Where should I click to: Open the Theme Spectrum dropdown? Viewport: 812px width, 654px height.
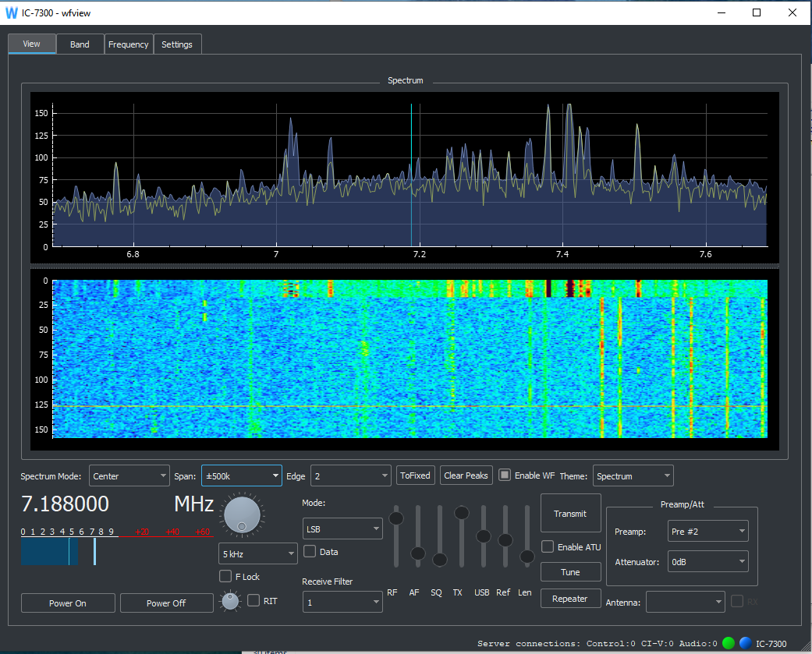point(633,475)
